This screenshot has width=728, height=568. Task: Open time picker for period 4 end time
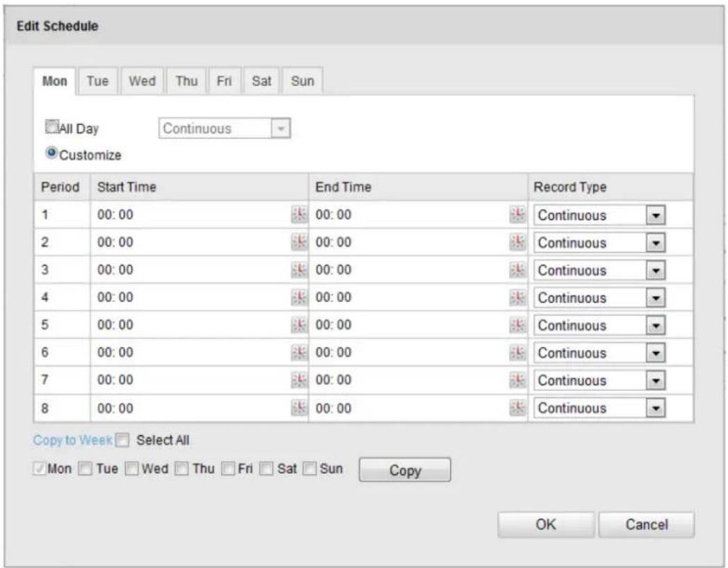(x=518, y=297)
